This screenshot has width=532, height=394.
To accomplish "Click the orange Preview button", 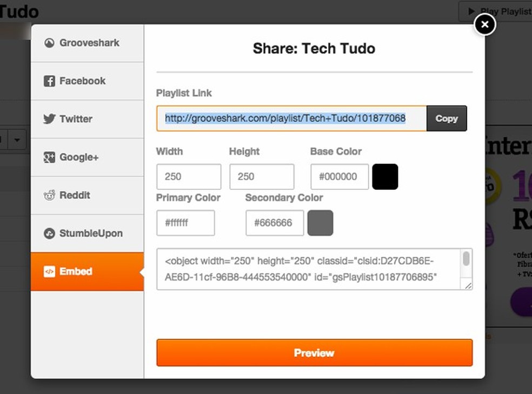I will click(x=314, y=353).
